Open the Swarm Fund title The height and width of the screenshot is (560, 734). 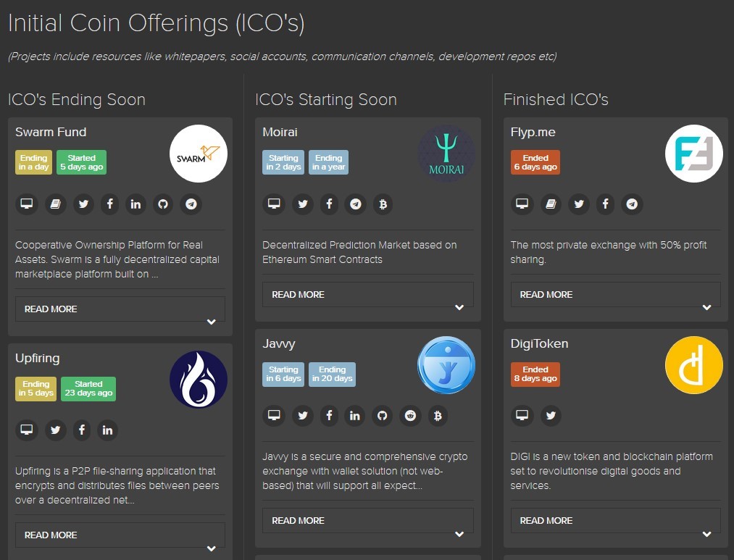click(51, 133)
